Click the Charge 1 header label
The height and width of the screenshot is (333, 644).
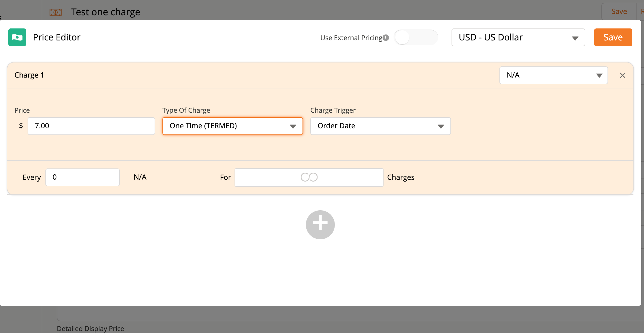point(29,75)
